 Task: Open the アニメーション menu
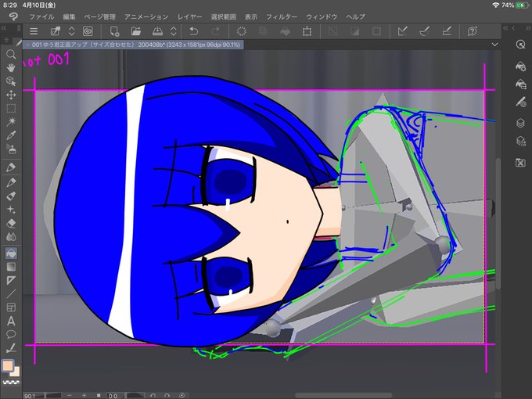(146, 16)
